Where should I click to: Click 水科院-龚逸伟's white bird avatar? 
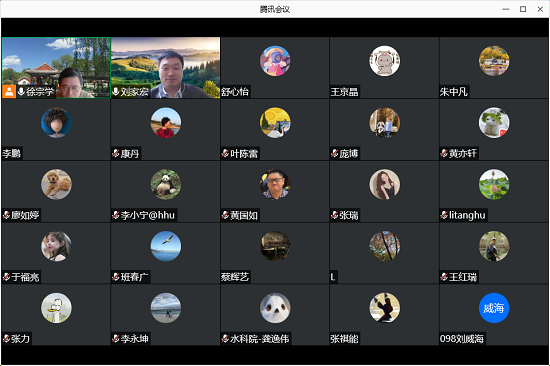tap(275, 308)
